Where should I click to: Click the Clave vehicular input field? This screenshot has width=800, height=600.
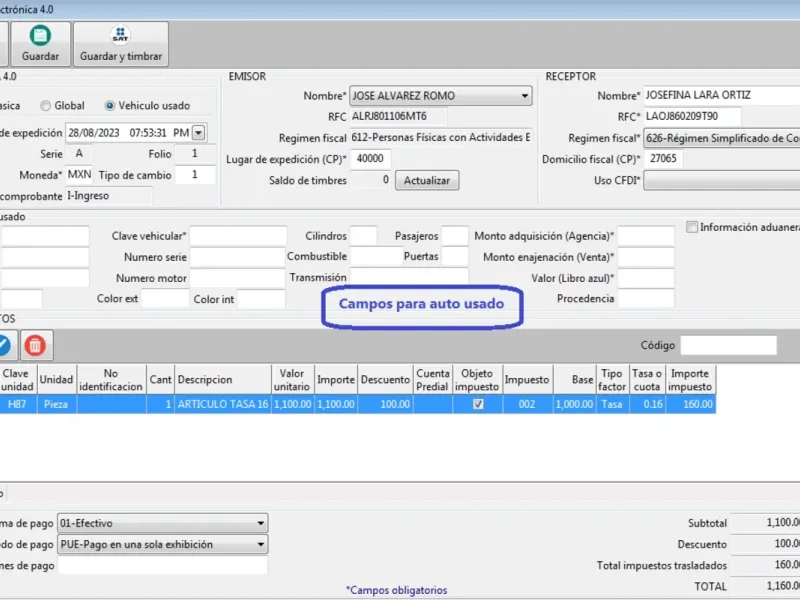tap(238, 236)
